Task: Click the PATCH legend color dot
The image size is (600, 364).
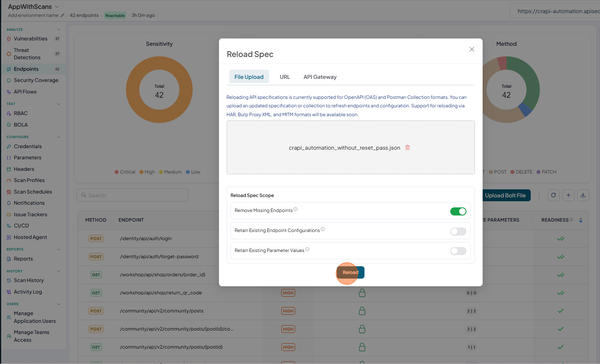Action: [x=538, y=172]
